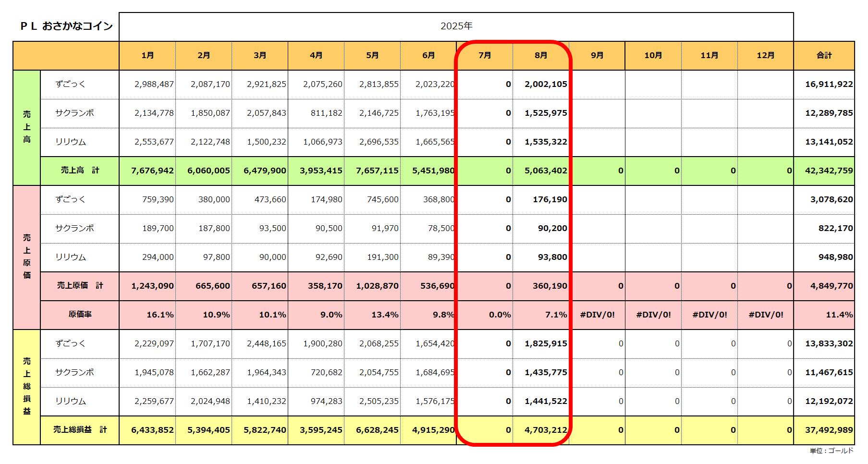Click the pink vertical 売上原価 section label

(27, 257)
